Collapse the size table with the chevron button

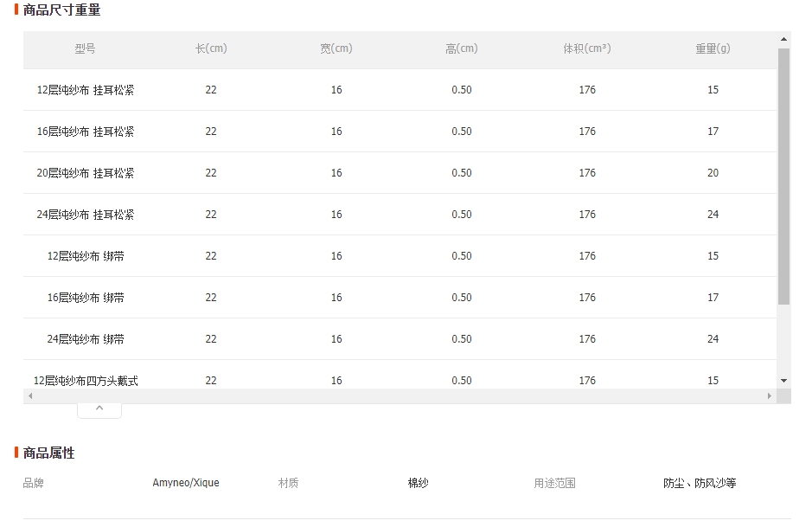[99, 408]
